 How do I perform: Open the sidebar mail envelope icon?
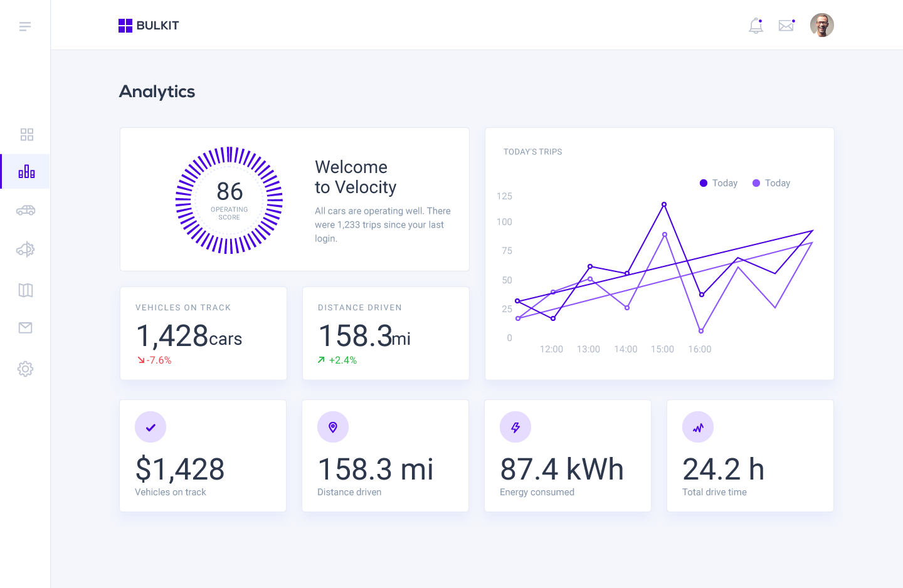[26, 328]
